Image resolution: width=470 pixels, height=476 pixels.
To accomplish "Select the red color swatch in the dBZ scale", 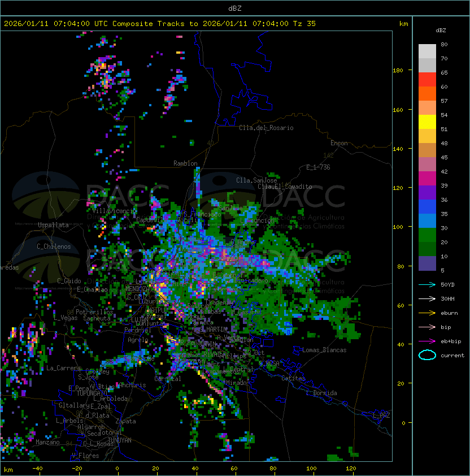I will coord(427,80).
